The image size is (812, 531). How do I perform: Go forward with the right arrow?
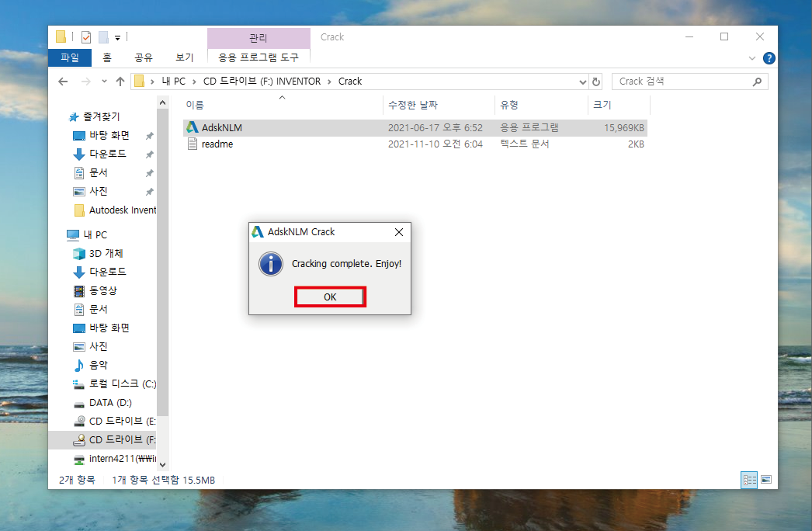tap(86, 82)
